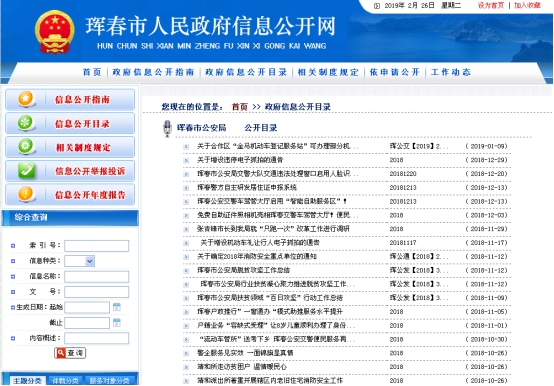Focus the 信息名称 input field
This screenshot has height=386, width=554.
click(x=96, y=277)
